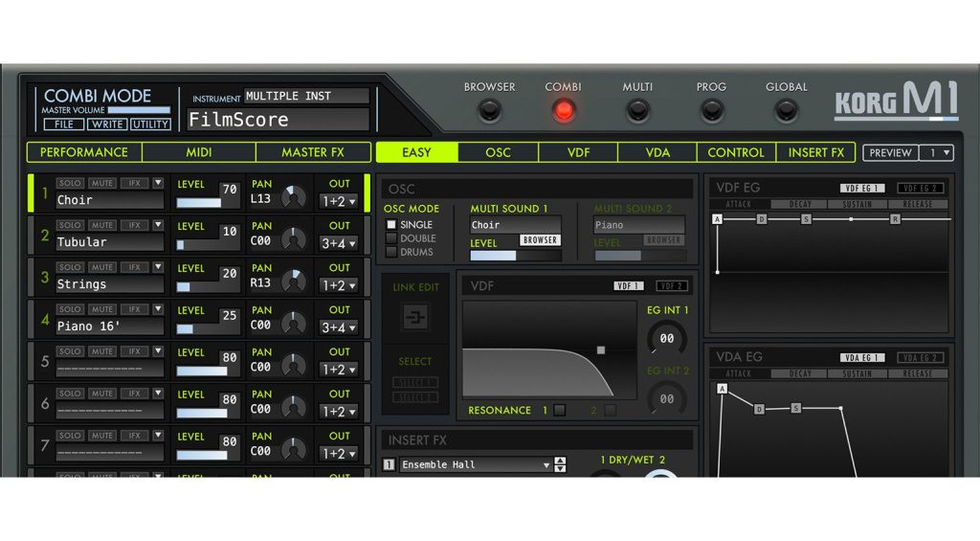
Task: Open Tubular timbre out 3+4 dropdown
Action: pyautogui.click(x=338, y=243)
